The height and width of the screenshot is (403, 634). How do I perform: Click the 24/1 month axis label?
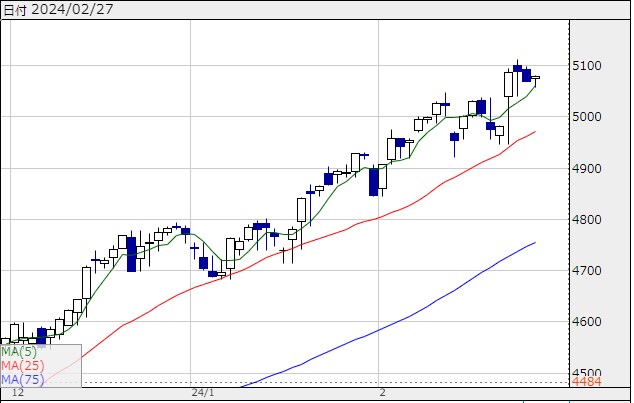203,392
